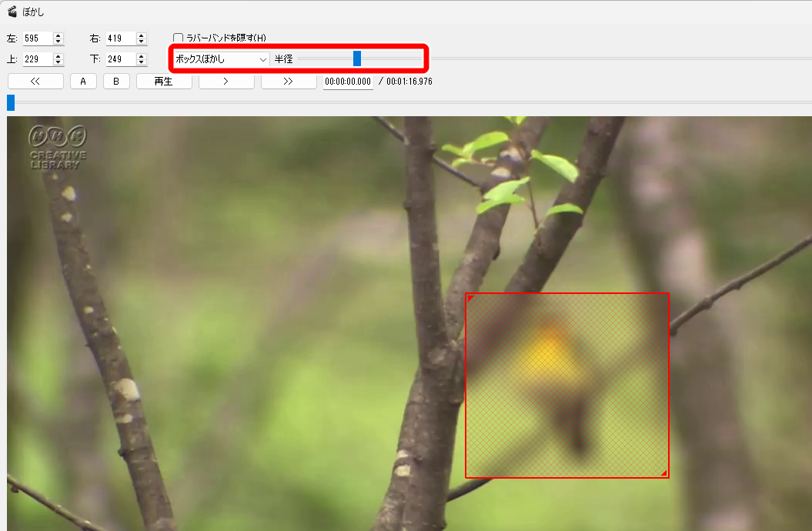Click the fast forward >> button
The width and height of the screenshot is (812, 531).
(289, 82)
